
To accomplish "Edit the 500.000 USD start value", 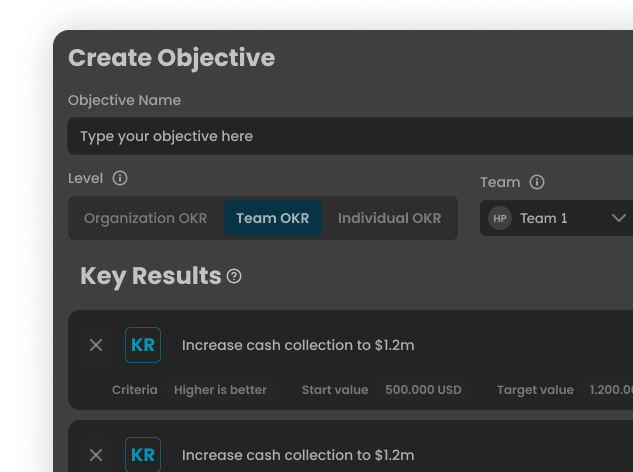I will (423, 390).
